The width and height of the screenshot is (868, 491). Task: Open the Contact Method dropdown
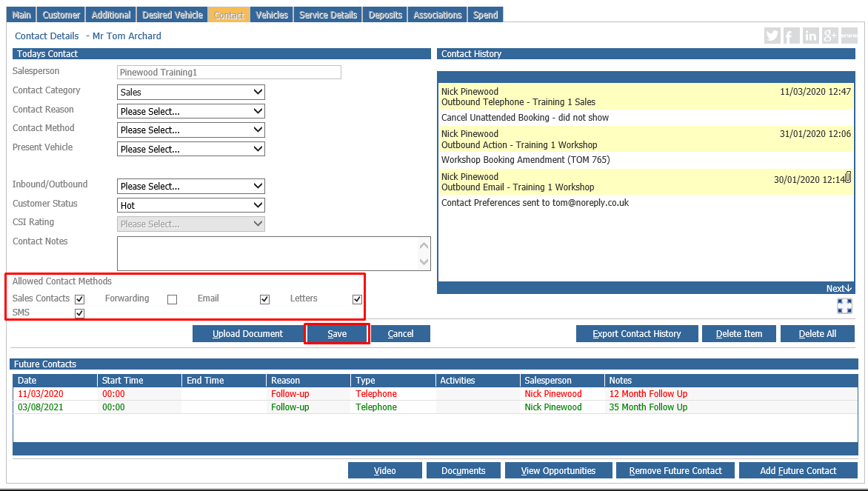click(191, 130)
